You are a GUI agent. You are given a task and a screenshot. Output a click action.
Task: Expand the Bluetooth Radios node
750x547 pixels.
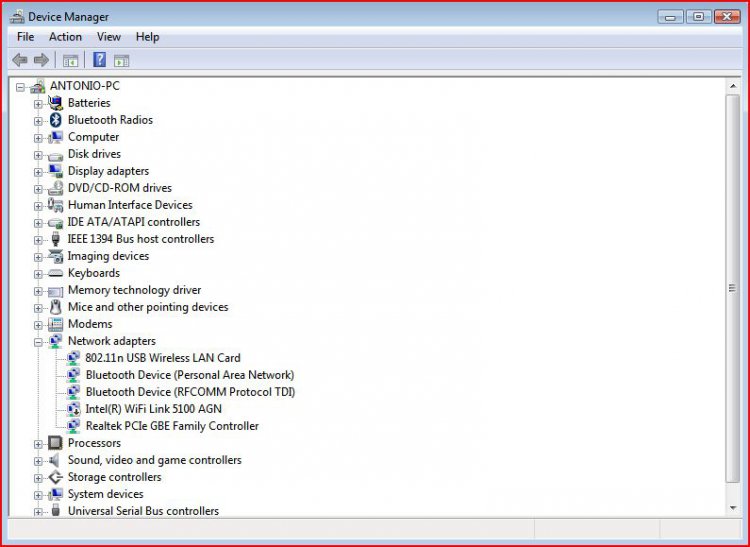click(38, 121)
